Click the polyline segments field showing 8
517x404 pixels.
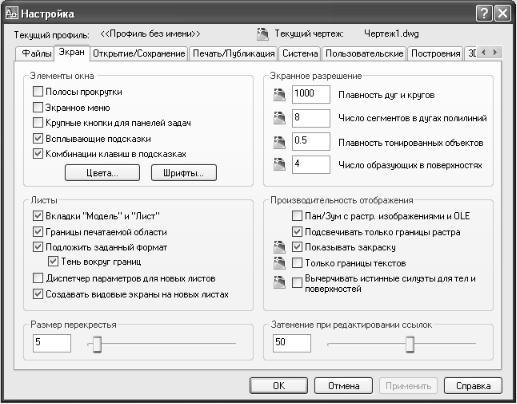(311, 118)
